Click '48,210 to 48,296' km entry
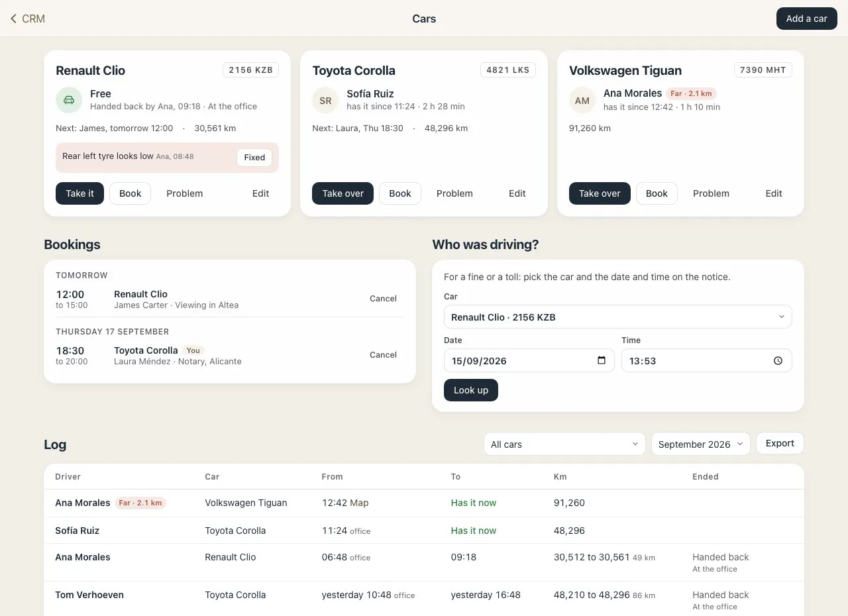The image size is (848, 616). [592, 595]
